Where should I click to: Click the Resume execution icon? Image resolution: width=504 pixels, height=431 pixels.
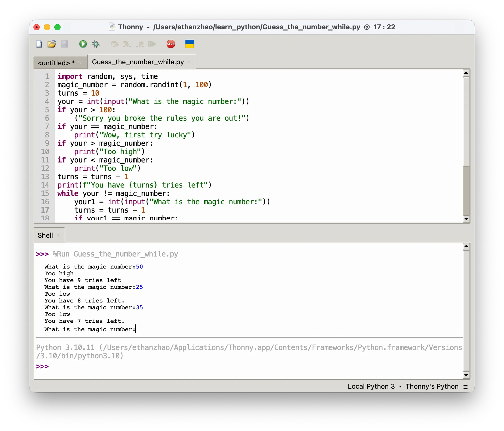point(152,44)
